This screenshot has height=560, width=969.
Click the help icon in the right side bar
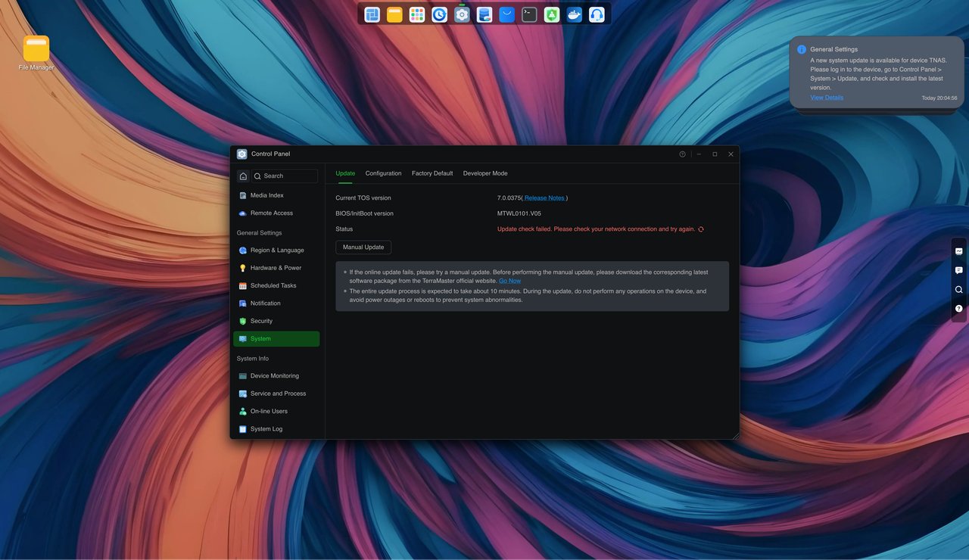(x=959, y=309)
